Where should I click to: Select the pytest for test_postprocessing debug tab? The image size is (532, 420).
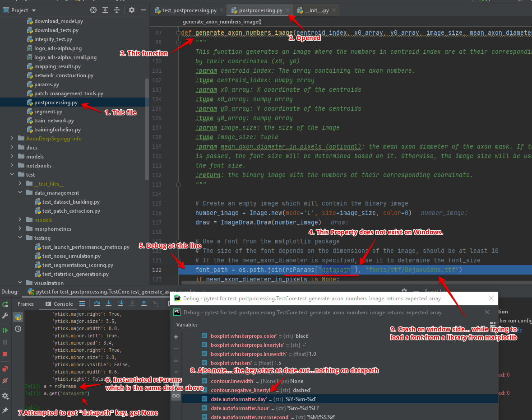tap(112, 292)
